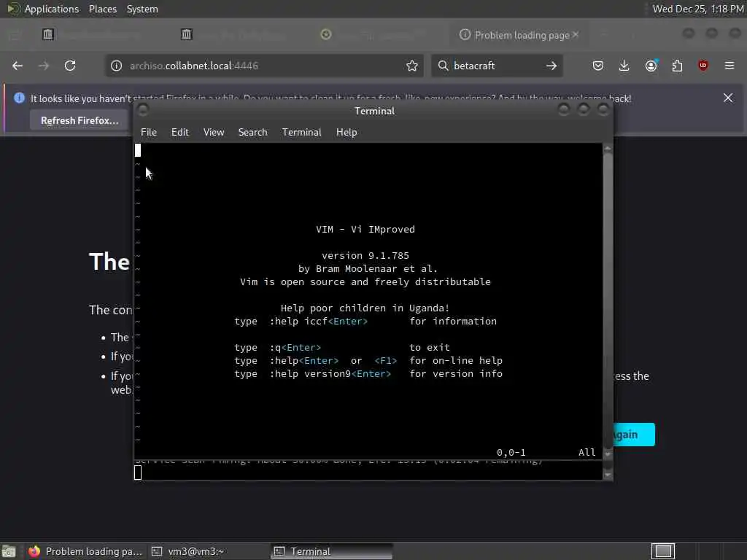Click the Try Again button behind the Terminal
The height and width of the screenshot is (560, 747).
[x=633, y=435]
